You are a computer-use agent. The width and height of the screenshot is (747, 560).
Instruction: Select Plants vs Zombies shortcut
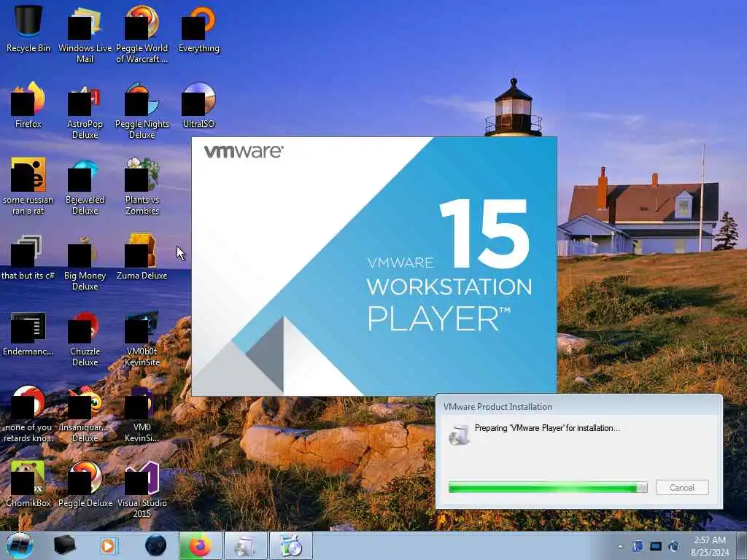click(x=142, y=187)
